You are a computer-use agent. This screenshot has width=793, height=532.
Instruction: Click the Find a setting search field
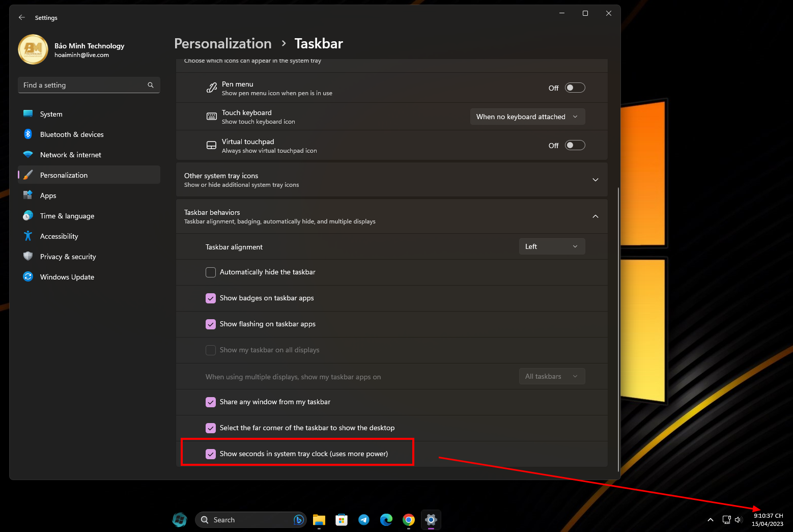click(x=89, y=85)
